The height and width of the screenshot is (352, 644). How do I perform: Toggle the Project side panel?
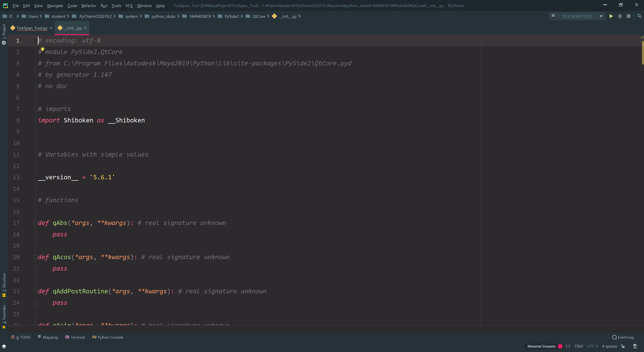click(x=4, y=32)
